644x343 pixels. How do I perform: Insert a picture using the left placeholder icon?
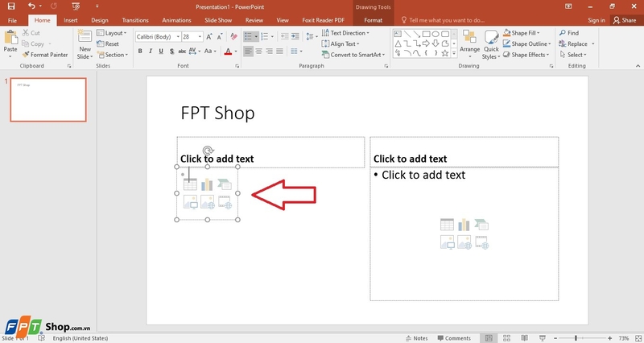(190, 202)
